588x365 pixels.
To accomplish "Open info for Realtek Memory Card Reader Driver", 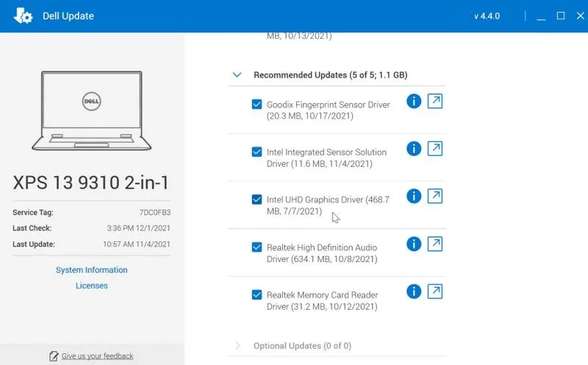I will tap(414, 291).
